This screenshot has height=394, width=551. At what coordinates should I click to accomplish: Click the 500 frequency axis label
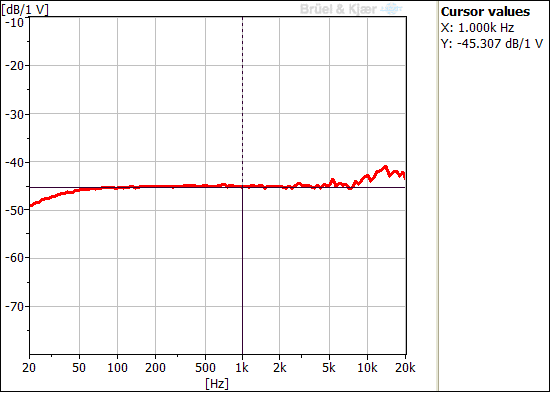206,368
